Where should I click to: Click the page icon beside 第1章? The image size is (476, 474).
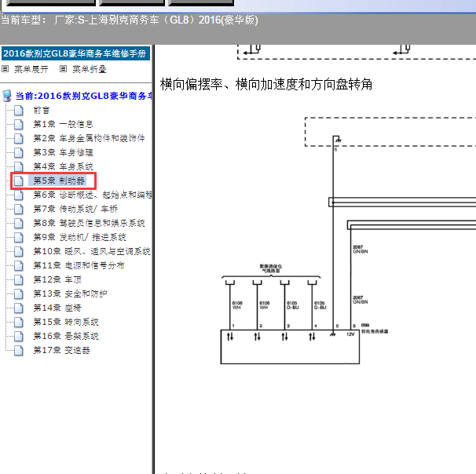coord(19,124)
